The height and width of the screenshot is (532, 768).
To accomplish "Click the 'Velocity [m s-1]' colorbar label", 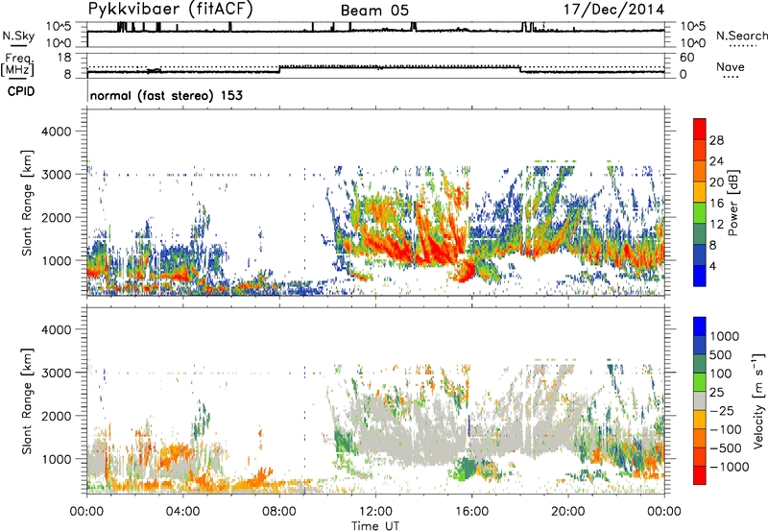I will point(758,400).
